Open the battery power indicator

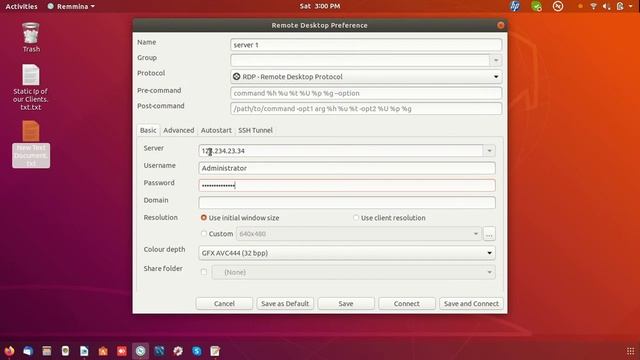(x=620, y=6)
